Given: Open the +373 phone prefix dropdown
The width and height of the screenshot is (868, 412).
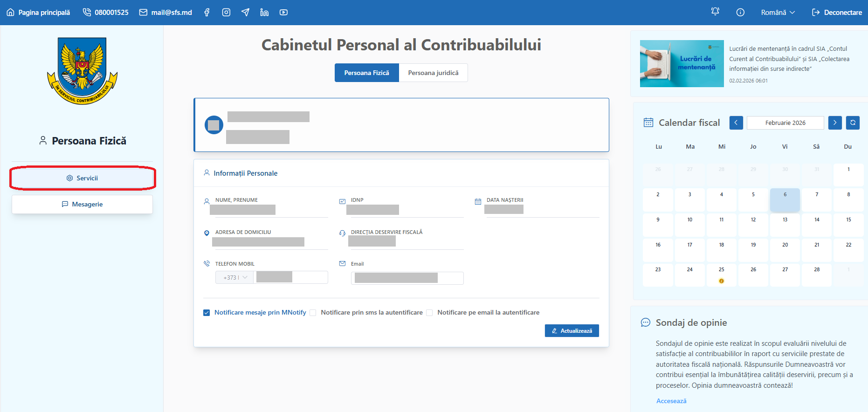Looking at the screenshot, I should click(234, 277).
